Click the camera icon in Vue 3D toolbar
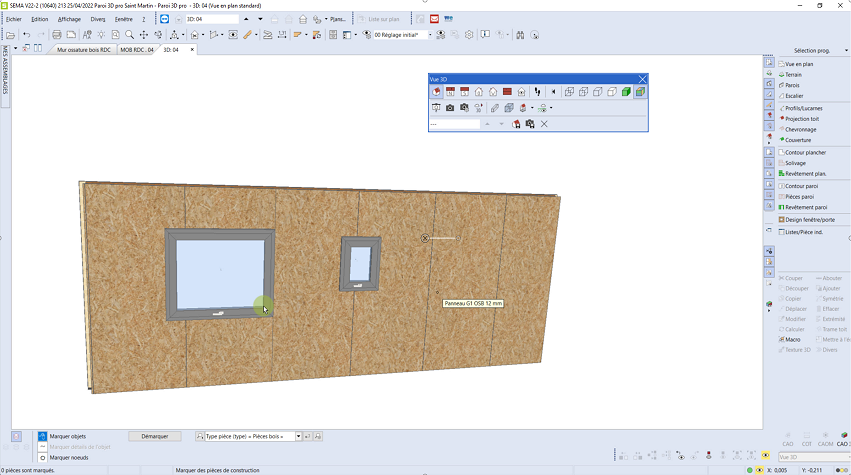The width and height of the screenshot is (851, 475). (450, 108)
